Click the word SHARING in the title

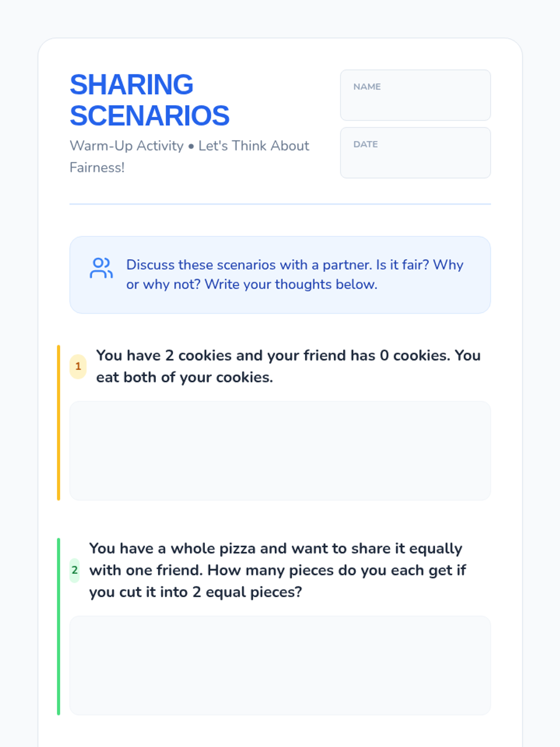pyautogui.click(x=132, y=85)
